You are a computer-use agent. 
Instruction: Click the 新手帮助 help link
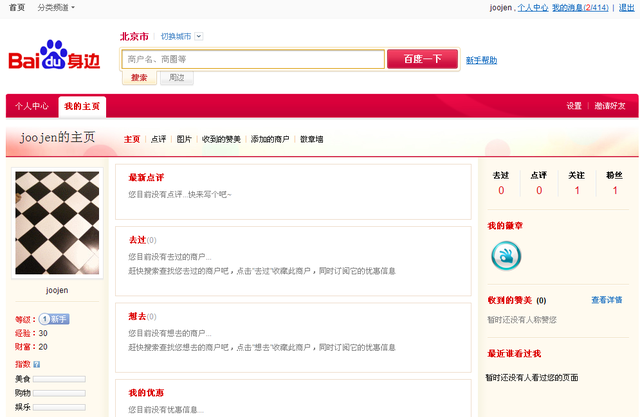click(481, 60)
